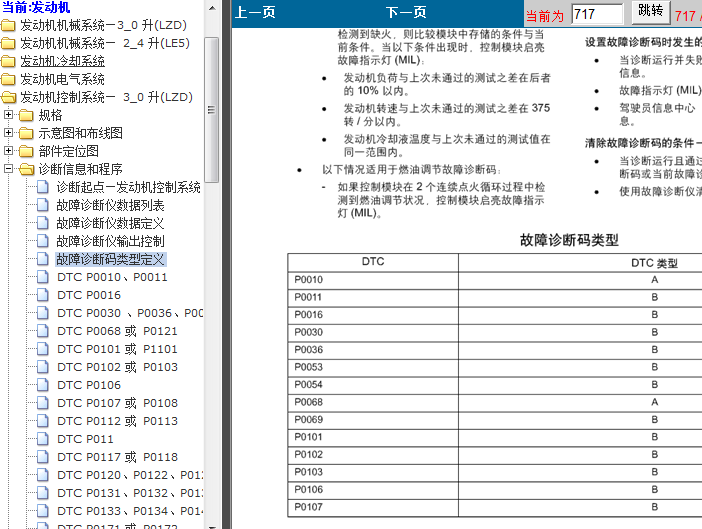Screen dimensions: 702x529
Task: Open 故障诊断仪数据列表 page
Action: click(110, 205)
